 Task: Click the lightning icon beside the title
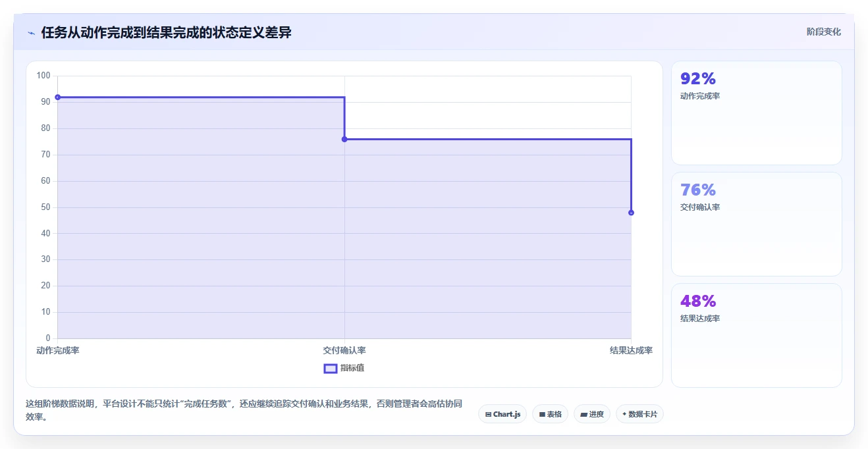pyautogui.click(x=31, y=33)
